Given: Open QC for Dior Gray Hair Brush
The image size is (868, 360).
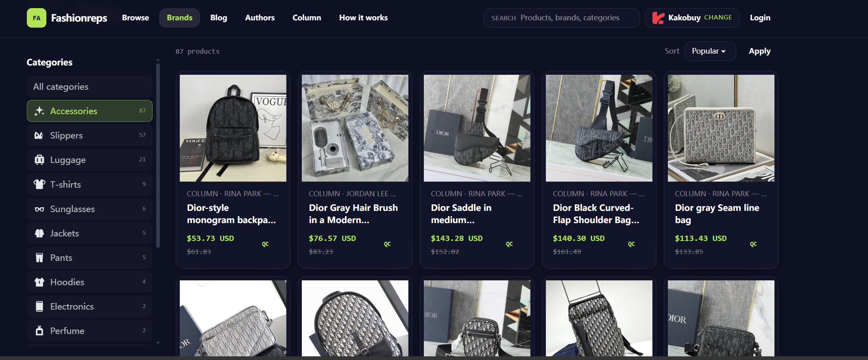Looking at the screenshot, I should pos(387,244).
